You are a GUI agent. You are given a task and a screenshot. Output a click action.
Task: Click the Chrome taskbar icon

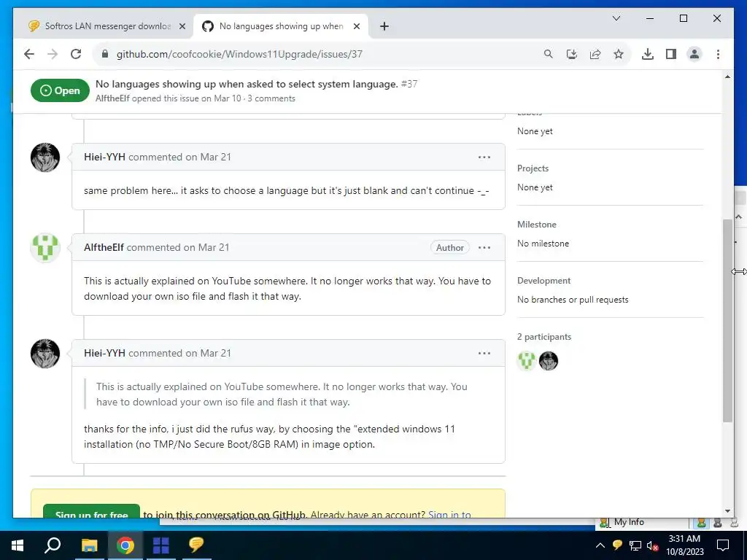[125, 545]
